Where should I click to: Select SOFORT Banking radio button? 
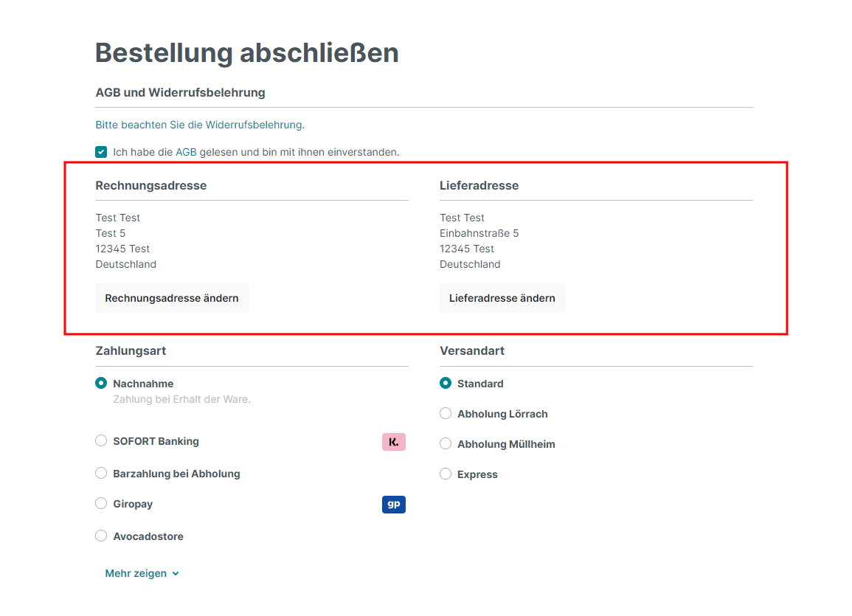[101, 441]
